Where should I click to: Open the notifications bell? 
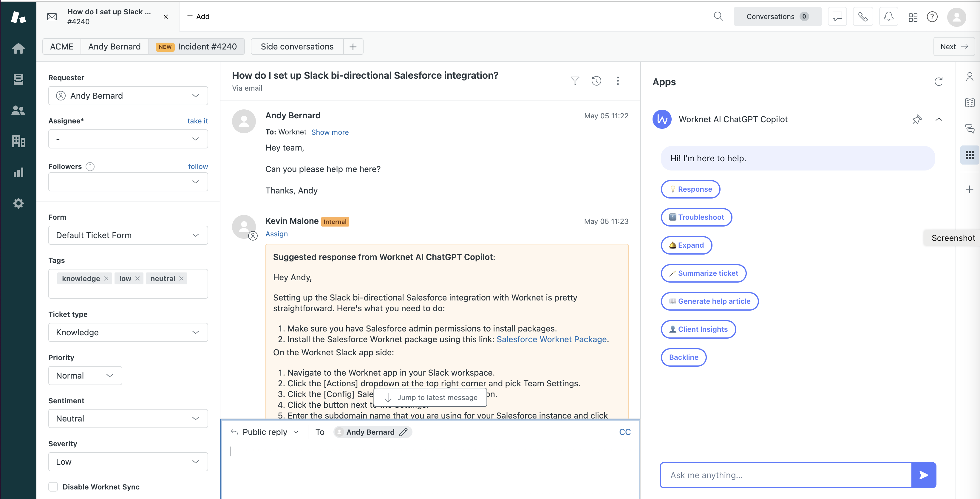coord(889,16)
